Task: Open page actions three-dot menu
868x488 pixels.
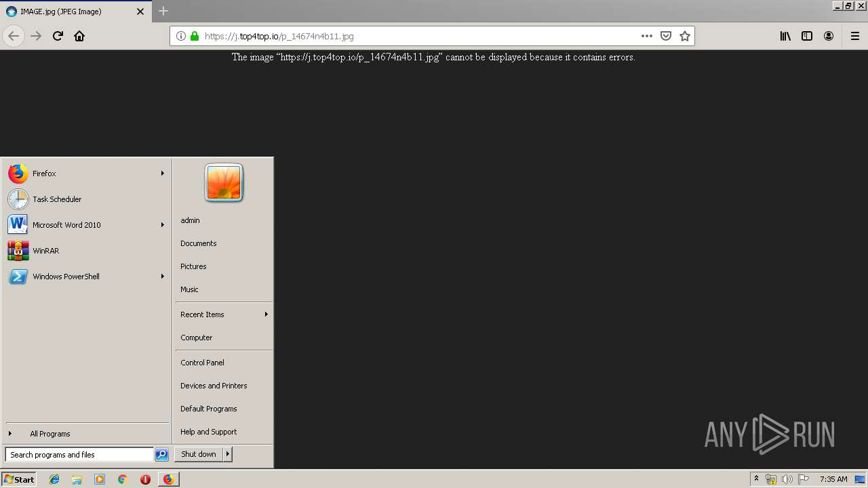Action: [647, 36]
